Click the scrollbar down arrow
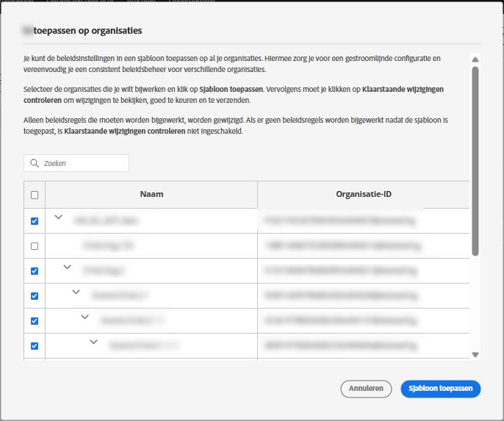Image resolution: width=504 pixels, height=421 pixels. click(x=475, y=355)
